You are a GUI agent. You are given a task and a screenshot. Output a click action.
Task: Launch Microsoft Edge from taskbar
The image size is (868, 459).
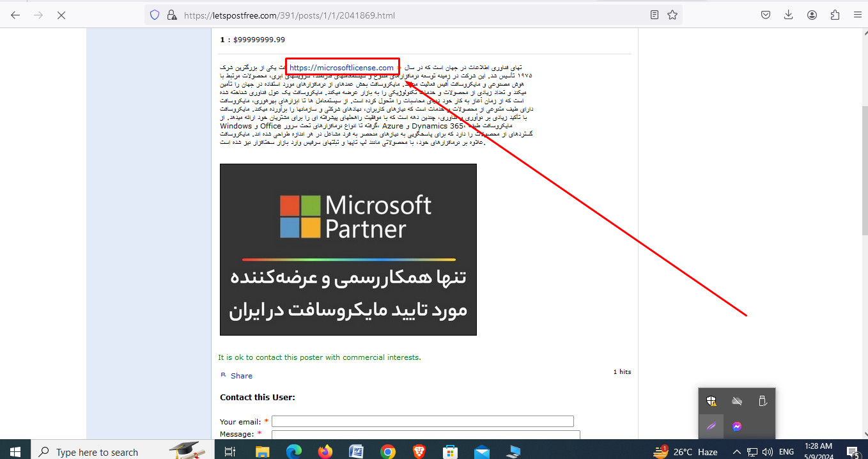tap(293, 451)
